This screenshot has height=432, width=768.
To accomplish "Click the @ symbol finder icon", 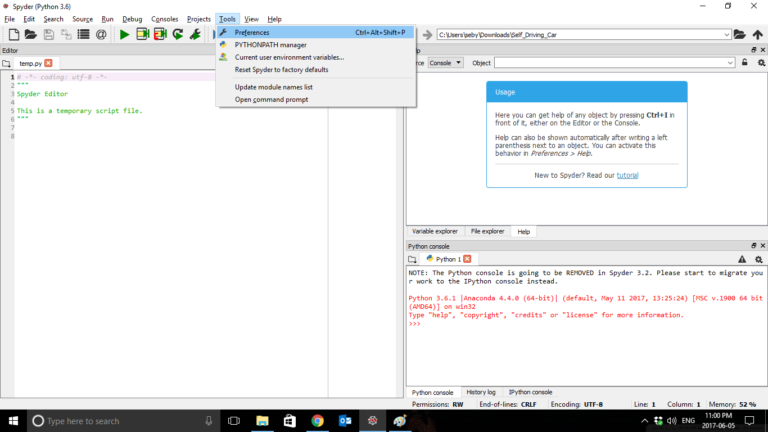I will tap(101, 34).
